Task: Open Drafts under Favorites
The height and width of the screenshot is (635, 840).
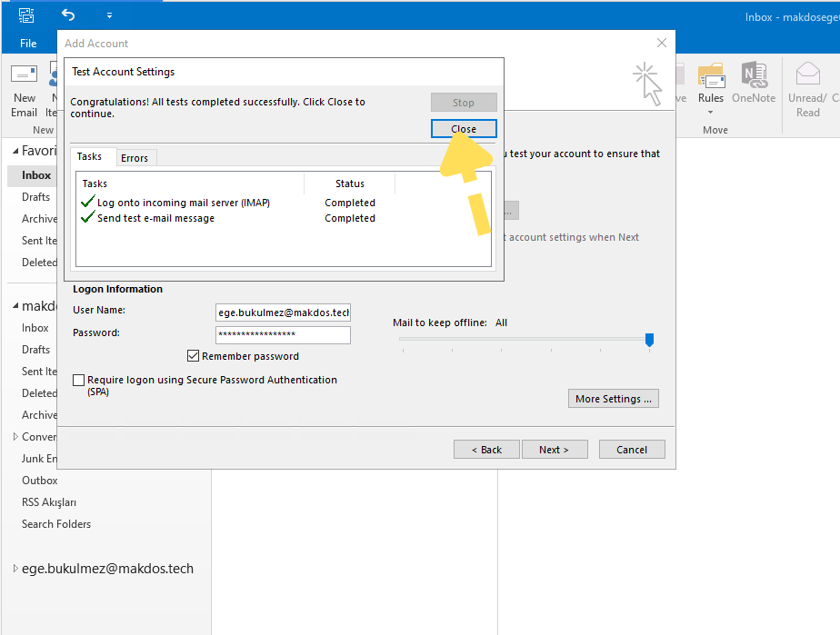Action: (35, 197)
